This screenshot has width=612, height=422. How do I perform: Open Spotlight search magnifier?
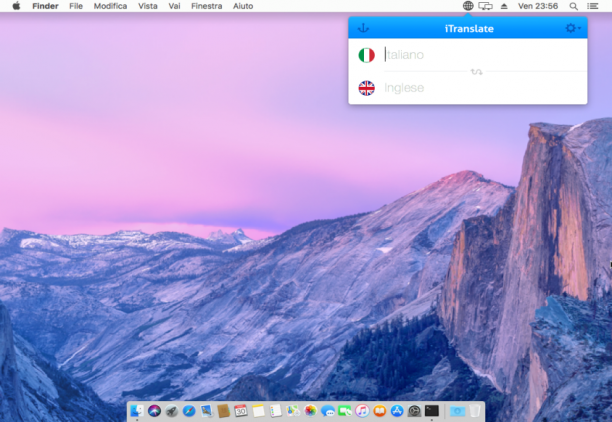[x=573, y=6]
